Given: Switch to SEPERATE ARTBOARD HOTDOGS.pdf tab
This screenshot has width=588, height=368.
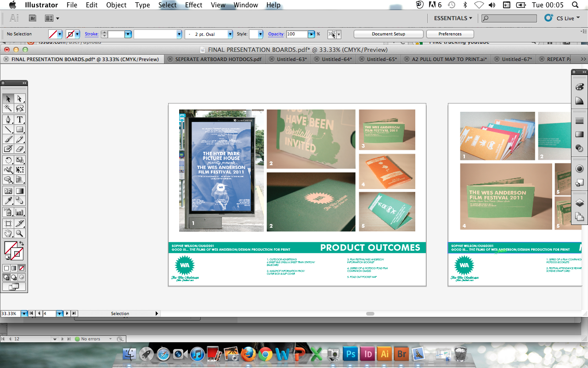Looking at the screenshot, I should [x=218, y=59].
